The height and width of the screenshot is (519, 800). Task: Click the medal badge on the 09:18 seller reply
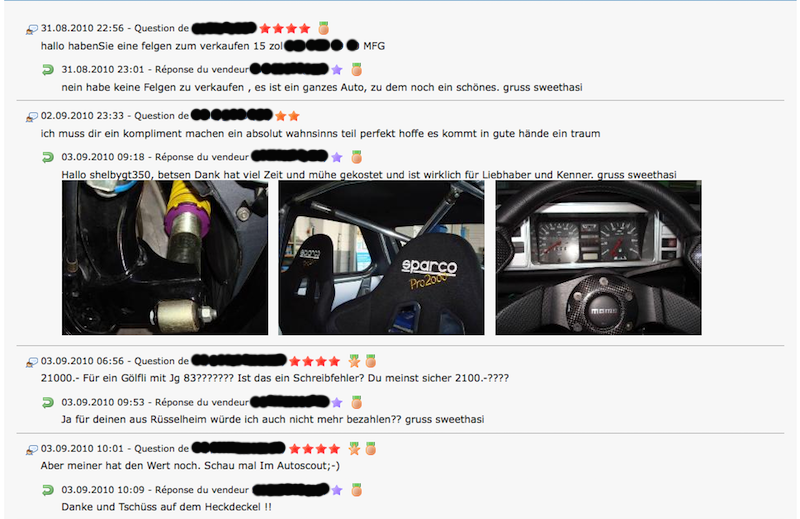pyautogui.click(x=357, y=157)
